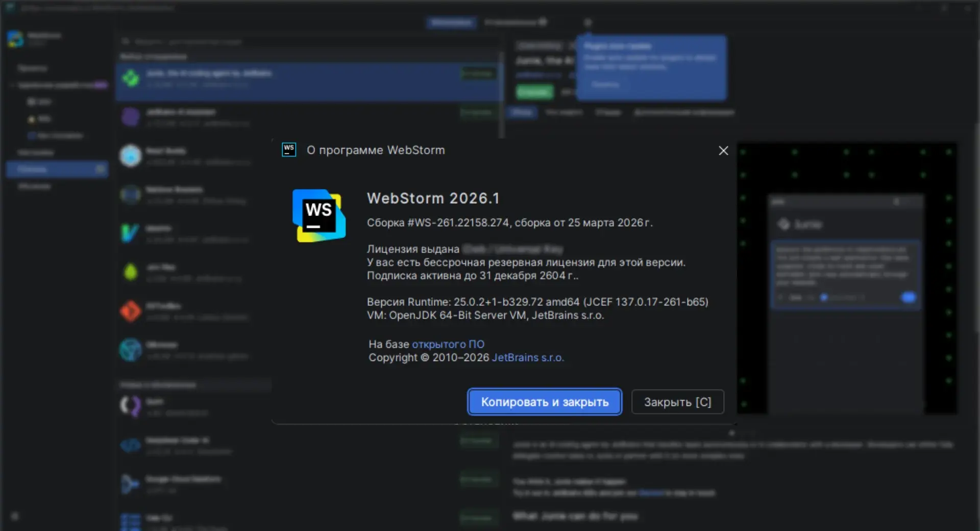Click the small WS icon in dialog title
Image resolution: width=980 pixels, height=531 pixels.
[x=289, y=150]
